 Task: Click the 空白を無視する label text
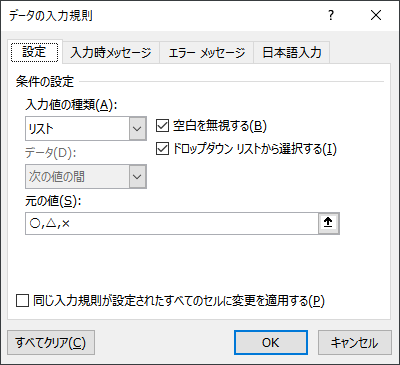click(220, 126)
